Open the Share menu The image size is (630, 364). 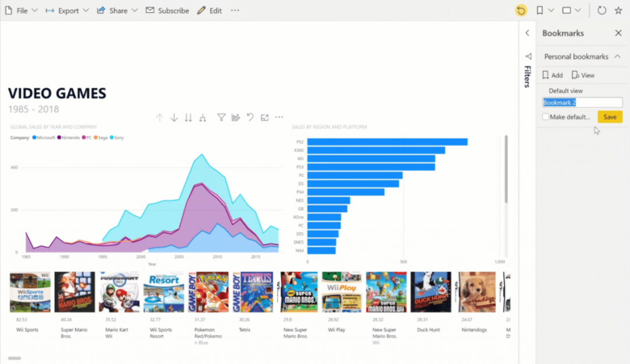[x=117, y=11]
